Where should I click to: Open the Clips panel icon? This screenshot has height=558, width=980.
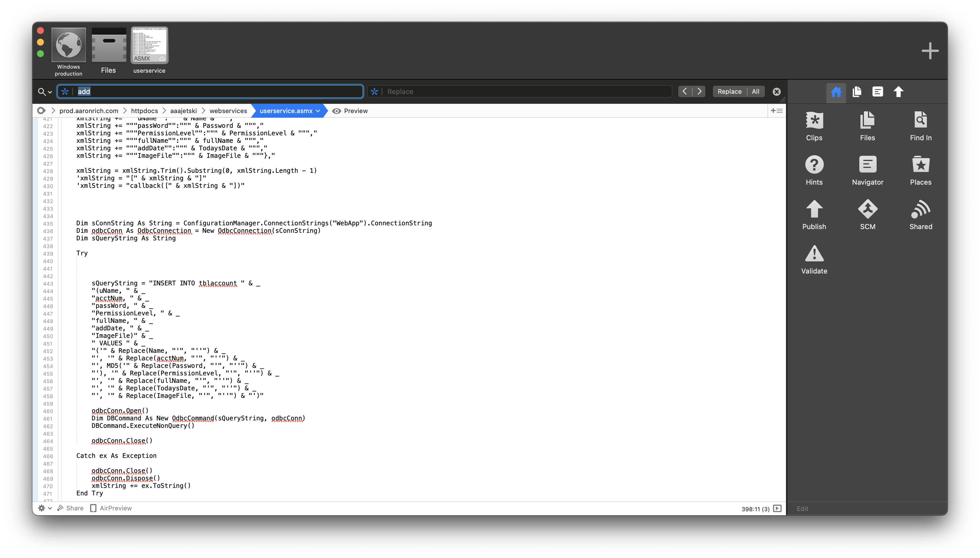(814, 121)
